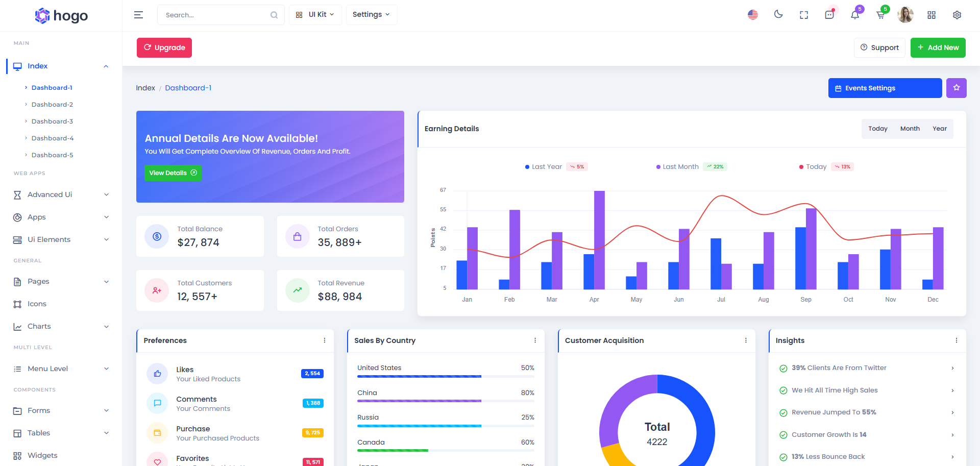The image size is (980, 466).
Task: Toggle dark mode moon icon
Action: pyautogui.click(x=778, y=14)
